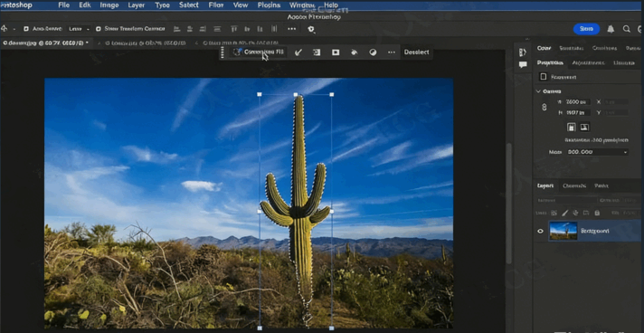Click the canvas height H field
Viewport: 644px width, 333px height.
click(x=577, y=112)
